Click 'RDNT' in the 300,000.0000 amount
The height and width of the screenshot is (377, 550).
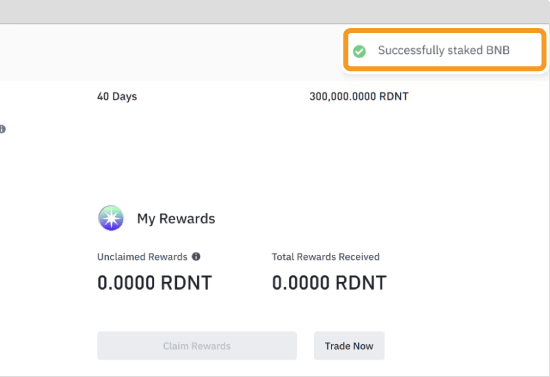(x=393, y=96)
